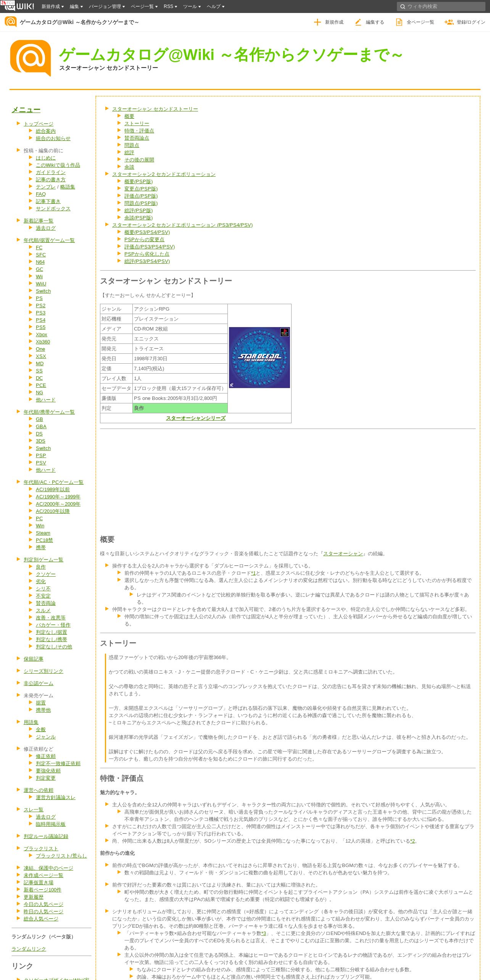Open クソゲー in sidebar

[46, 574]
